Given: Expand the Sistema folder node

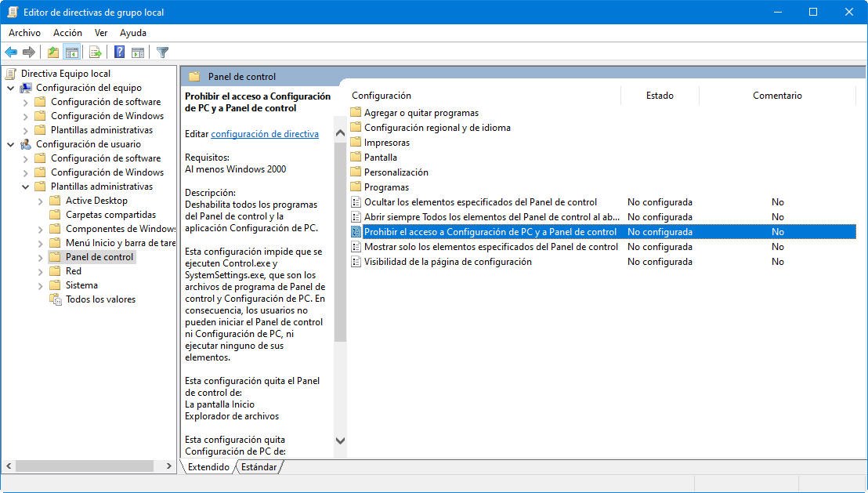Looking at the screenshot, I should 41,286.
